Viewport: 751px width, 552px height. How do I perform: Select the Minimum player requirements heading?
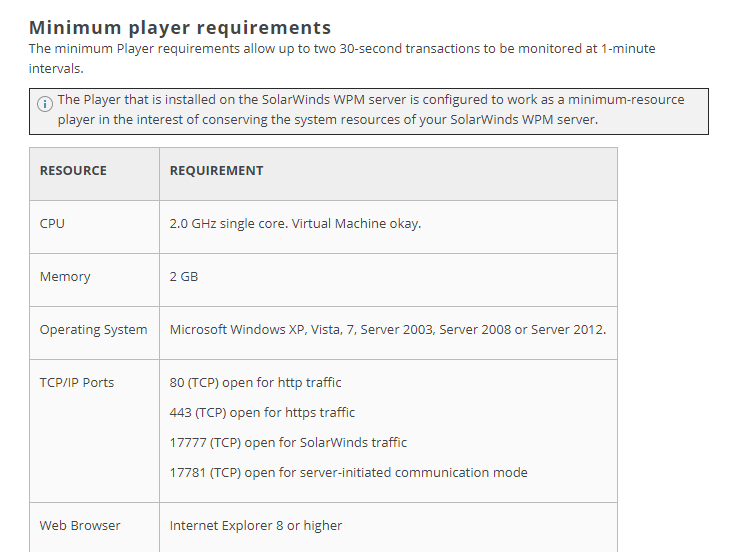pos(180,28)
